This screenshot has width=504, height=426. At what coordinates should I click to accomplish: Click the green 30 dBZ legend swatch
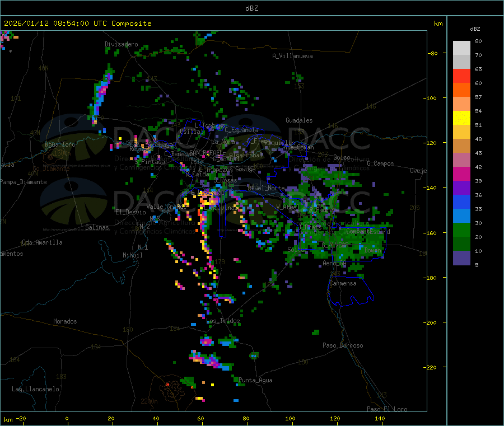coord(461,230)
